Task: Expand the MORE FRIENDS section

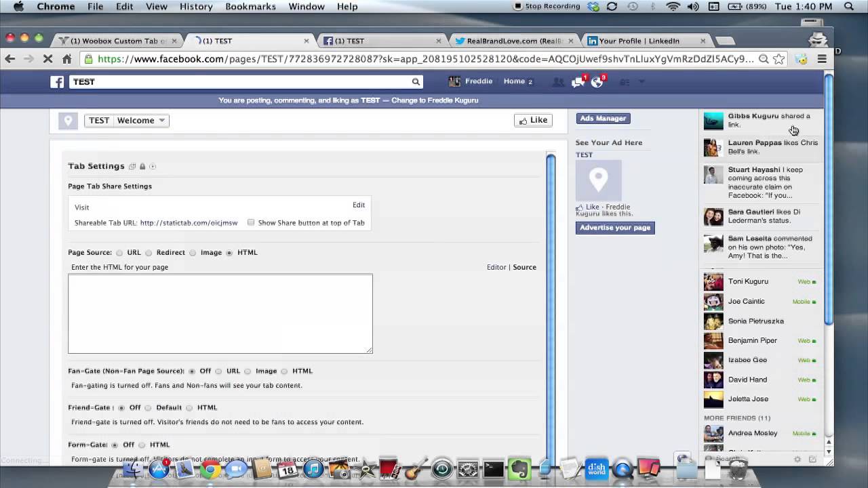Action: click(x=737, y=418)
